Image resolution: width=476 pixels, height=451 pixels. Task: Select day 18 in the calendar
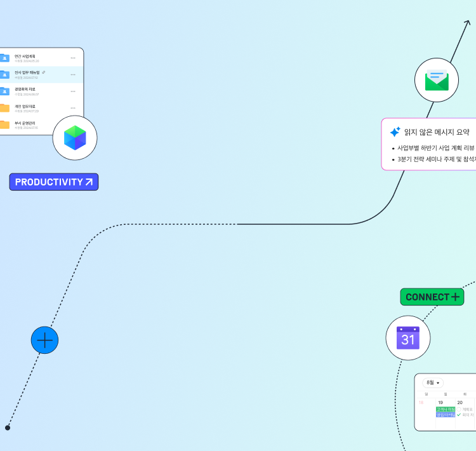pyautogui.click(x=421, y=402)
